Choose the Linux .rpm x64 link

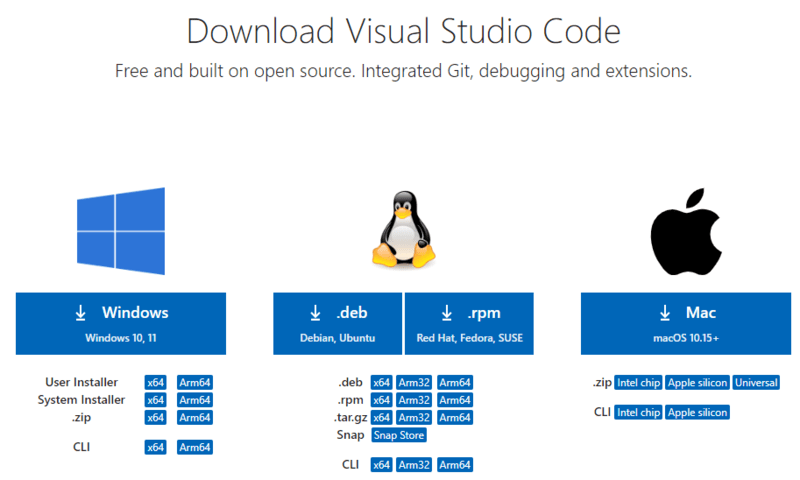click(381, 400)
